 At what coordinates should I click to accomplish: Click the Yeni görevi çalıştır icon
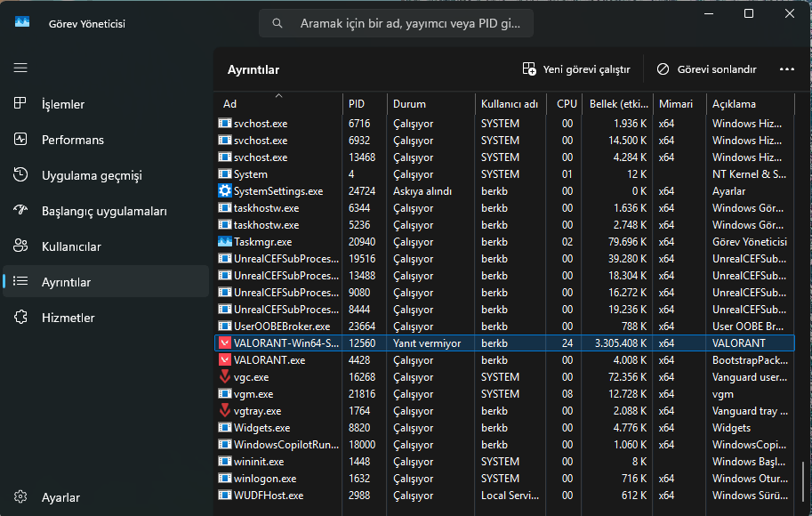[x=528, y=69]
